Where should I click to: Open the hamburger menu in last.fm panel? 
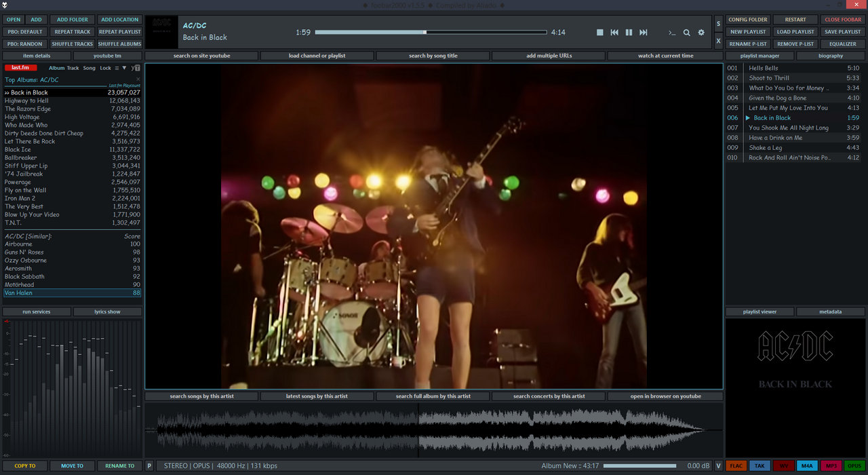117,68
